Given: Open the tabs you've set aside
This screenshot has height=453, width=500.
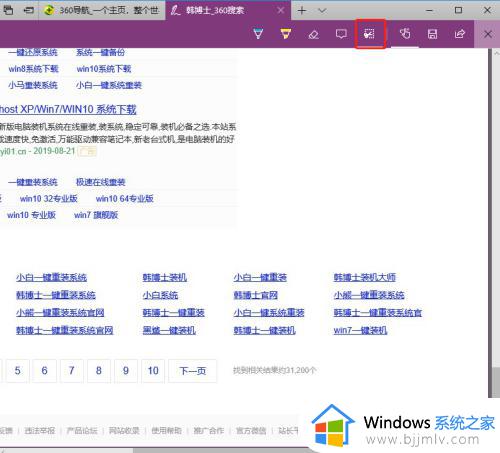Looking at the screenshot, I should (x=8, y=10).
